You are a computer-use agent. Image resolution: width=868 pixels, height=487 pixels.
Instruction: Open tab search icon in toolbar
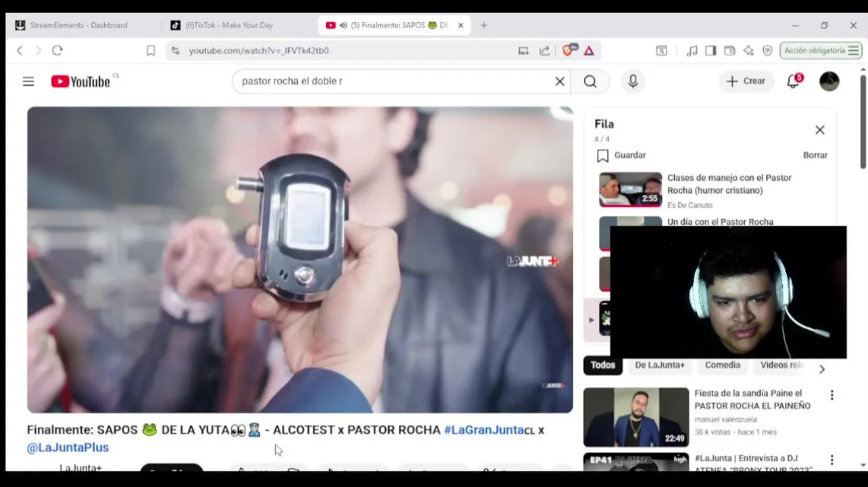click(x=662, y=51)
